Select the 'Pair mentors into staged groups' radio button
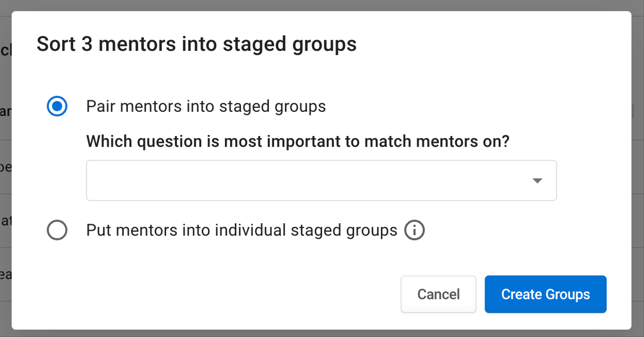This screenshot has width=644, height=337. pos(57,106)
